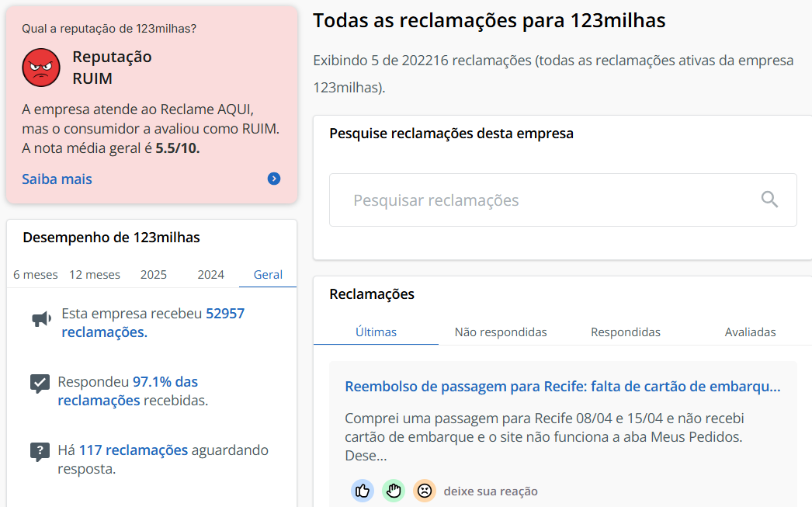Screen dimensions: 812x507
Task: Click the angry face Reputação RUIM icon
Action: coord(40,67)
